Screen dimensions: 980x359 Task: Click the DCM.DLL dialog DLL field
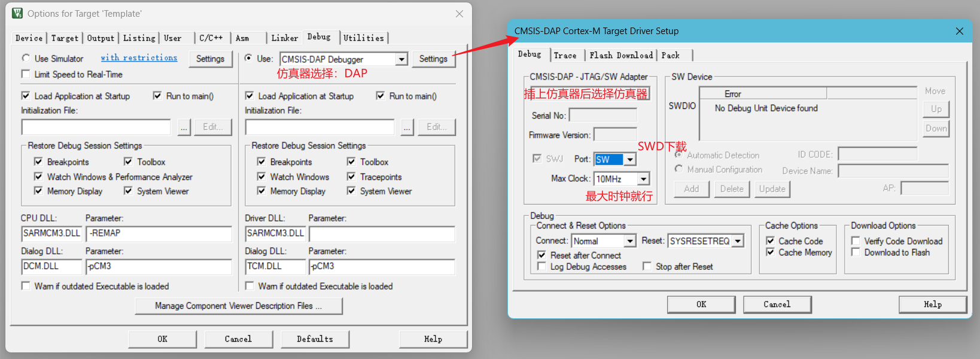click(52, 266)
